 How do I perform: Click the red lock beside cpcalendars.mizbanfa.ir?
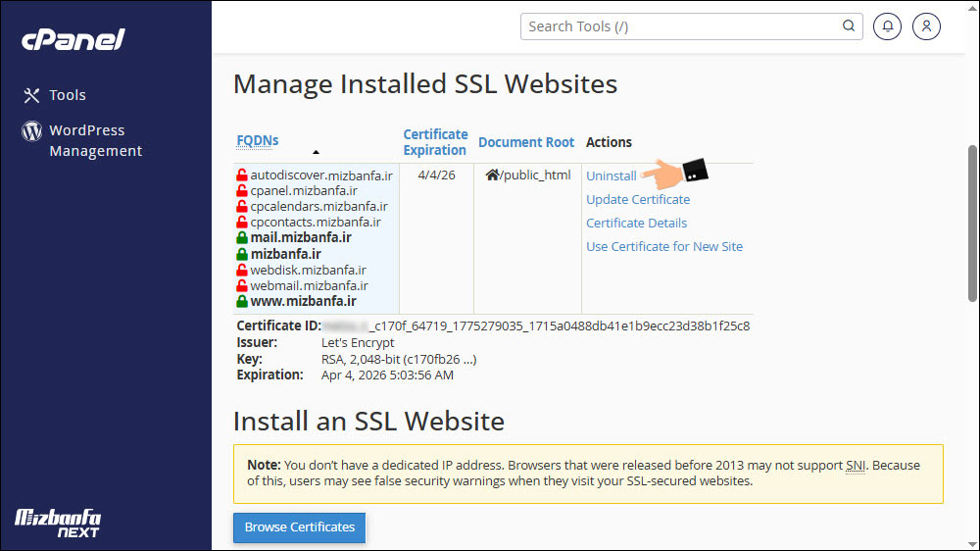tap(242, 207)
